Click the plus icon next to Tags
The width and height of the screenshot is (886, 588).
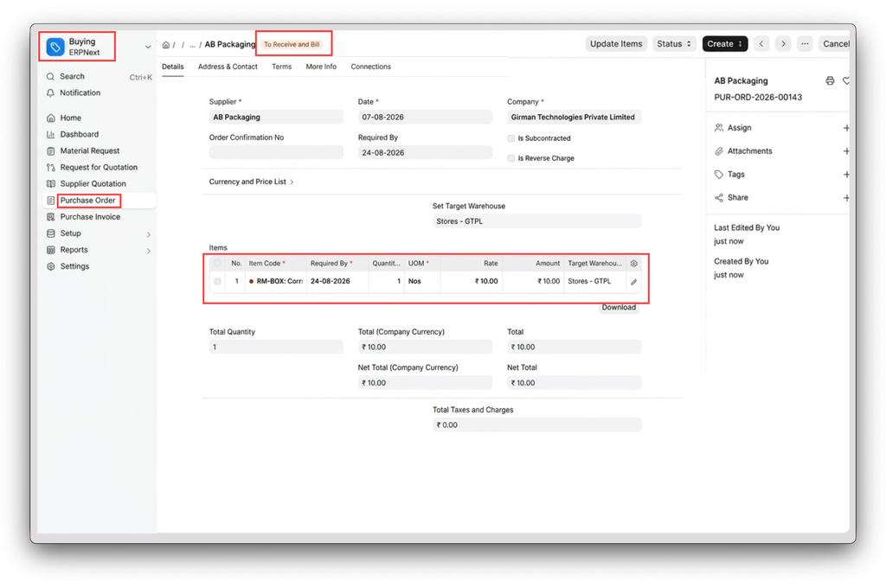846,175
